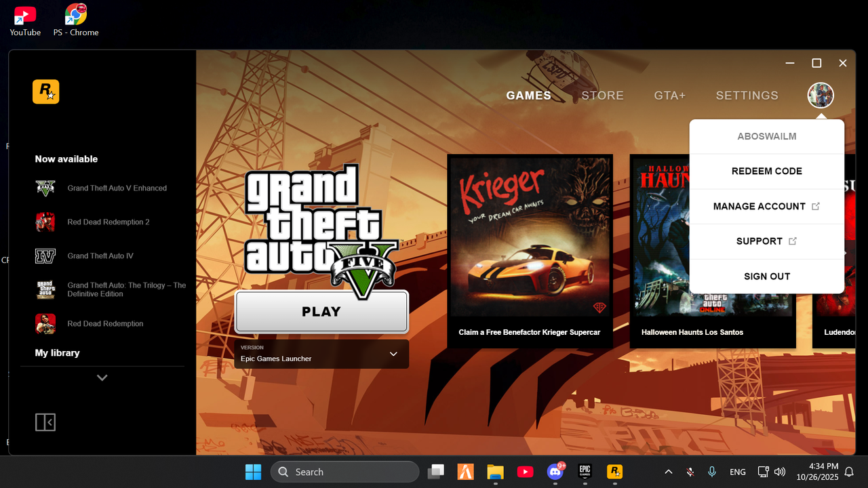Open YouTube app in the taskbar
Image resolution: width=868 pixels, height=488 pixels.
coord(525,472)
